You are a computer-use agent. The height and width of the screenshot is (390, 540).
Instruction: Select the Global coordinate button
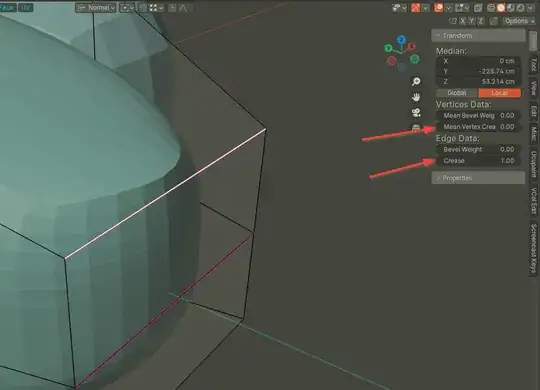click(457, 93)
